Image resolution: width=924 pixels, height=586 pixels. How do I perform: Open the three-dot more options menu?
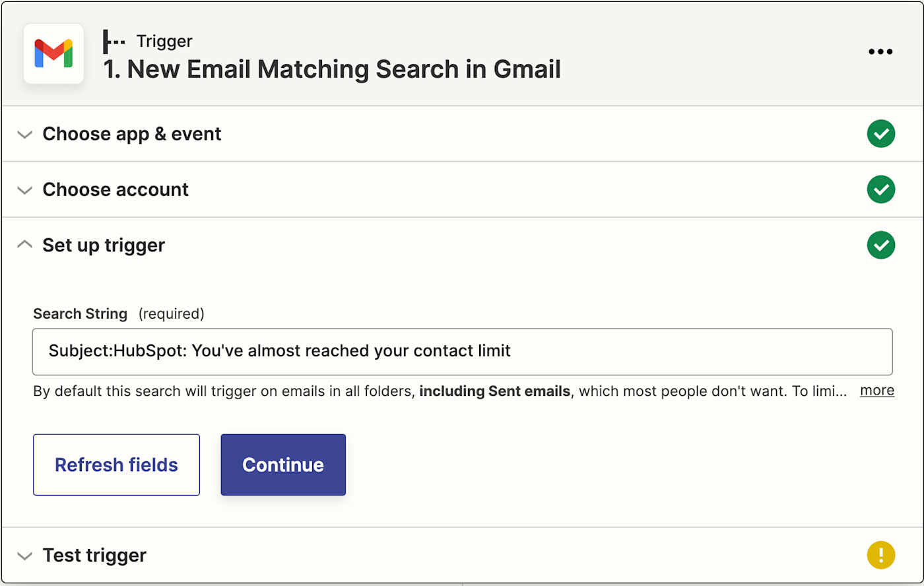tap(880, 51)
